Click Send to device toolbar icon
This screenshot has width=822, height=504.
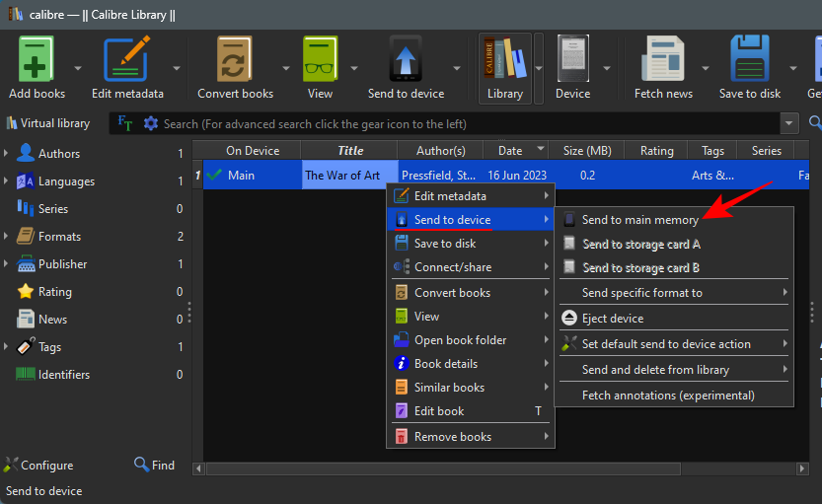(407, 61)
